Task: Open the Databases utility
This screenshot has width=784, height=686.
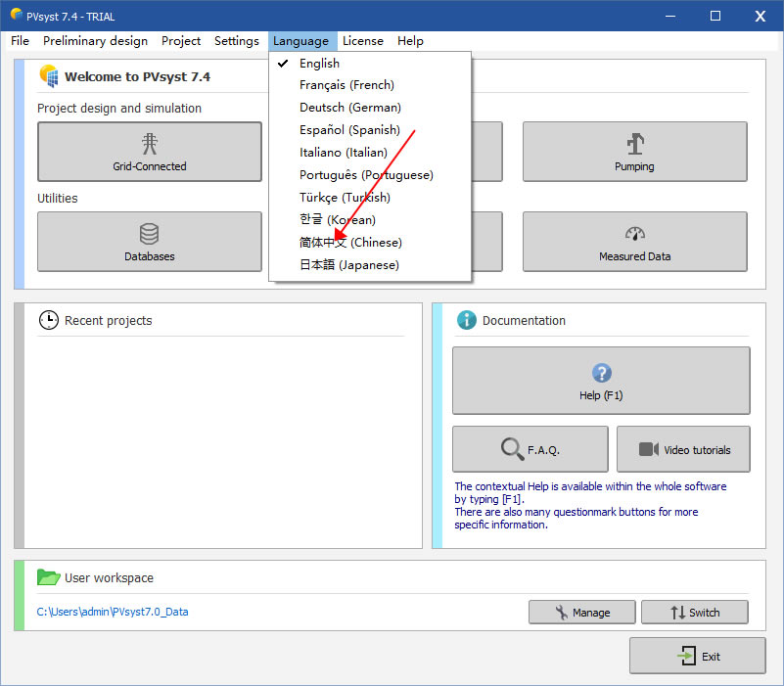Action: (x=149, y=242)
